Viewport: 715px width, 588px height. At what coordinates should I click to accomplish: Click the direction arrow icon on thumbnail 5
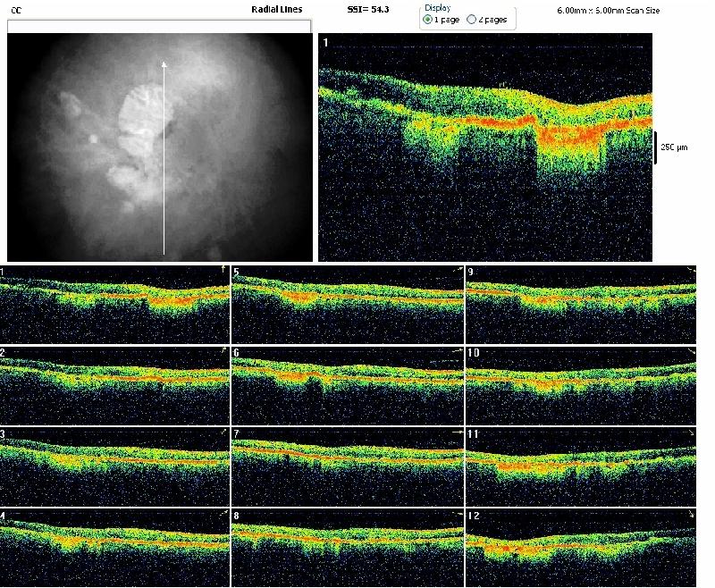pyautogui.click(x=457, y=268)
